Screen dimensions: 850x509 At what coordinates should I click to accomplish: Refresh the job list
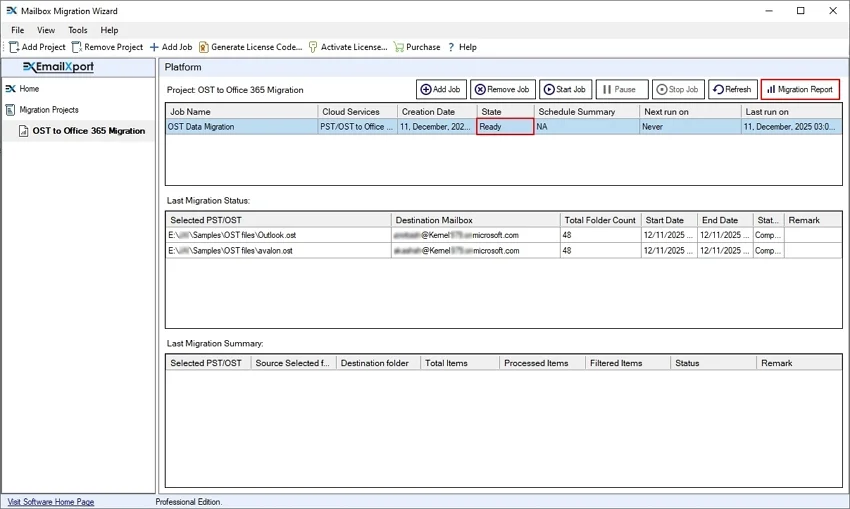click(x=732, y=89)
